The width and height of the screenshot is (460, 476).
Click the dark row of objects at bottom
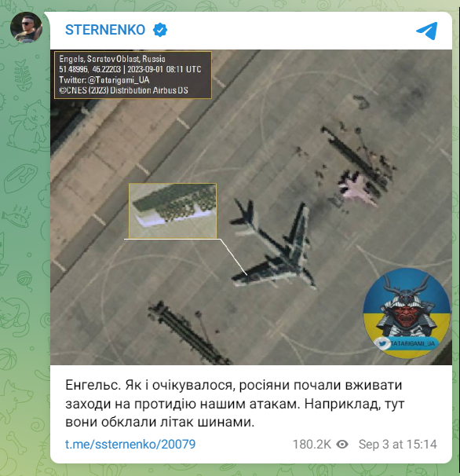188,333
